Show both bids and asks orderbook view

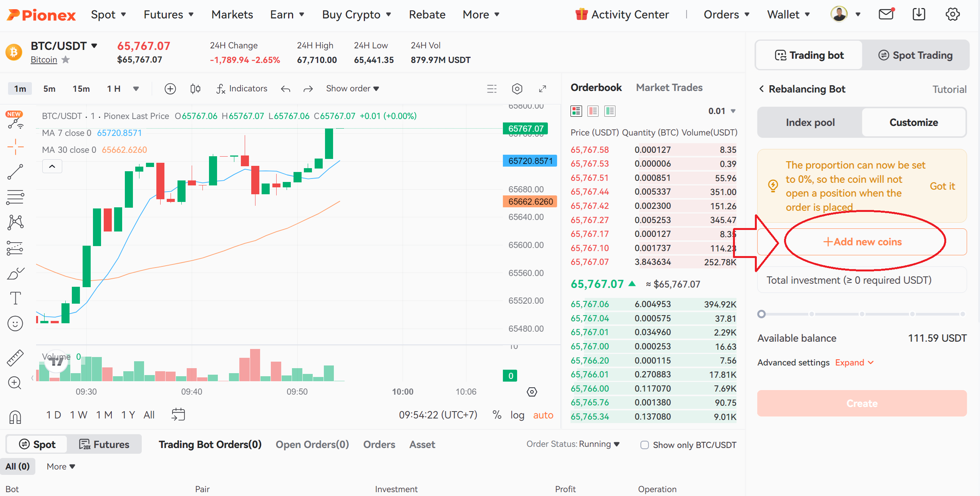tap(576, 111)
